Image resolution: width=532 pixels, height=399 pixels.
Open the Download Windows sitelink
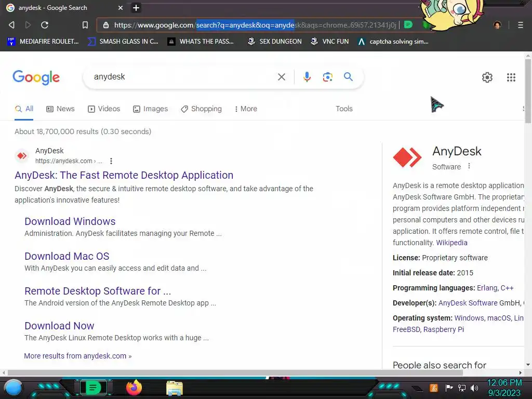pos(70,221)
